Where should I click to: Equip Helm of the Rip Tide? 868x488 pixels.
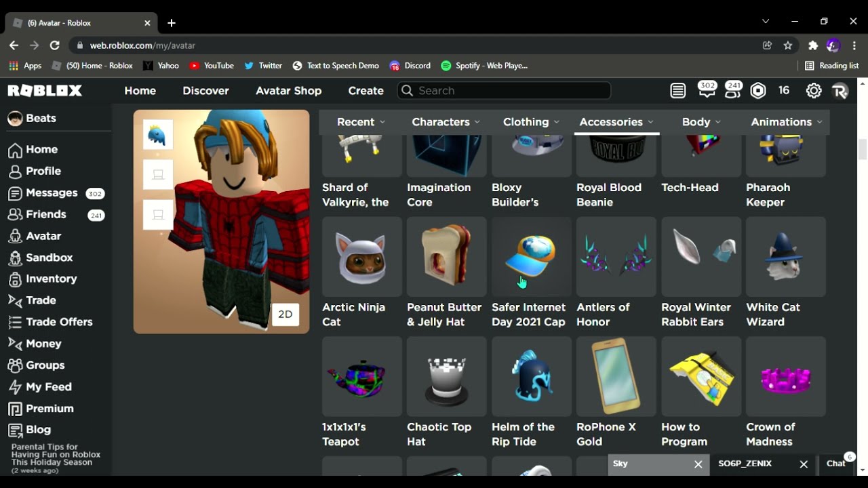531,377
